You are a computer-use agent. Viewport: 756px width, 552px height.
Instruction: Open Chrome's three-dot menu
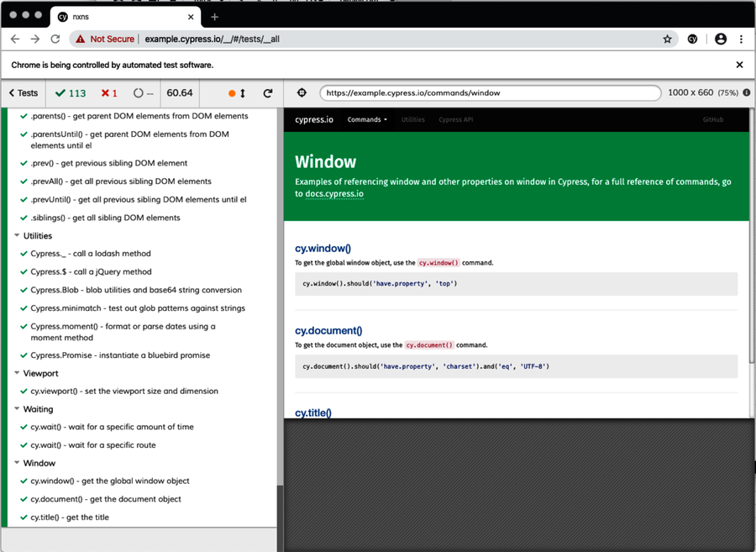[741, 39]
